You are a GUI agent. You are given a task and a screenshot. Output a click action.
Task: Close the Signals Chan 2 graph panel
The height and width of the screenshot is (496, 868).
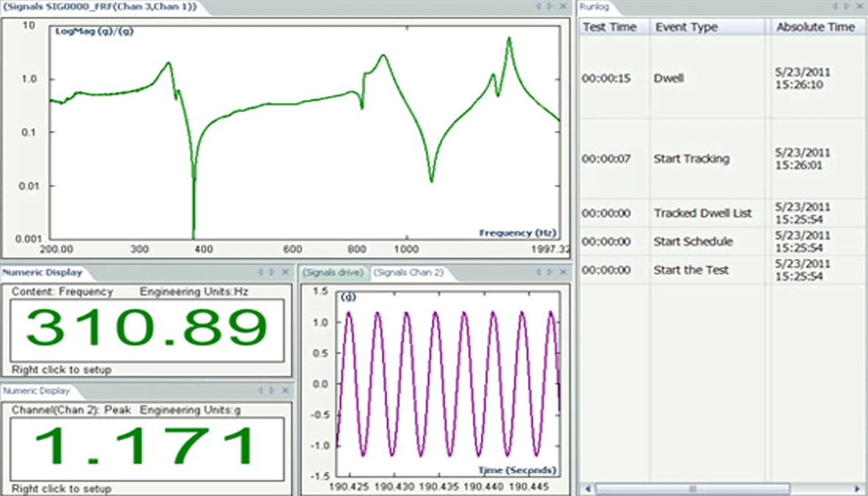pyautogui.click(x=563, y=272)
